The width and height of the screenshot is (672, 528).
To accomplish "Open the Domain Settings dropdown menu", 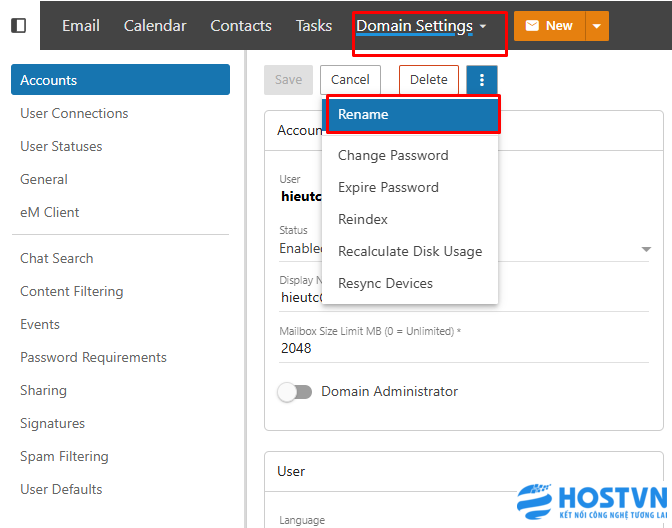I will [x=422, y=26].
